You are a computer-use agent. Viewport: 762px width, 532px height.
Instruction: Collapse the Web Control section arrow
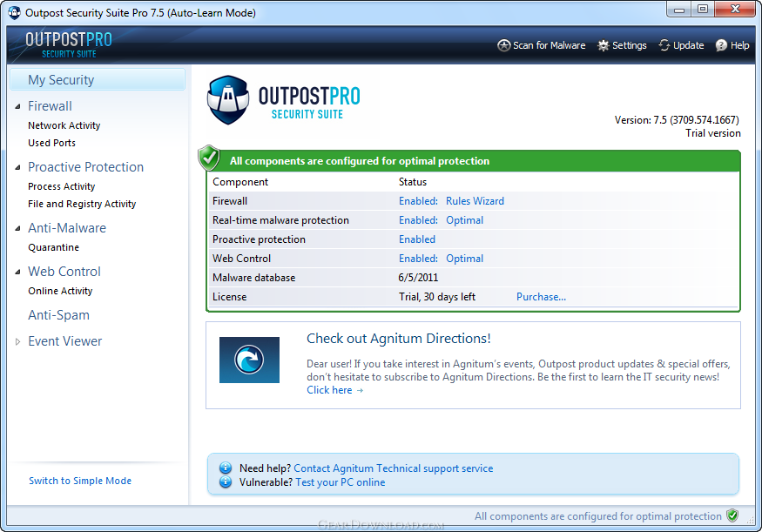tap(18, 272)
